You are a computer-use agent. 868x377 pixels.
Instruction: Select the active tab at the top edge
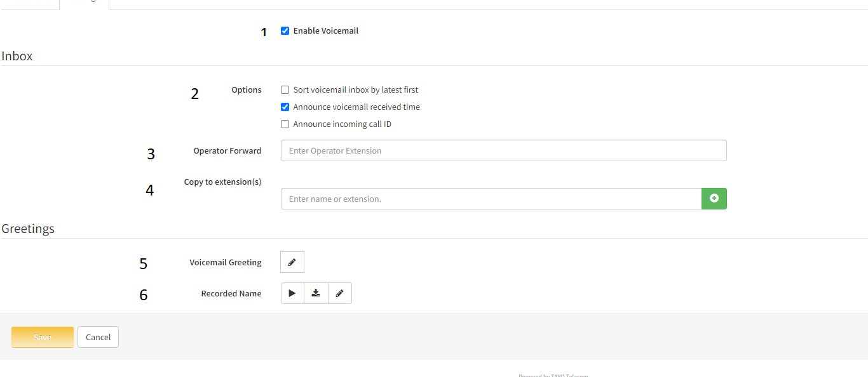coord(84,3)
